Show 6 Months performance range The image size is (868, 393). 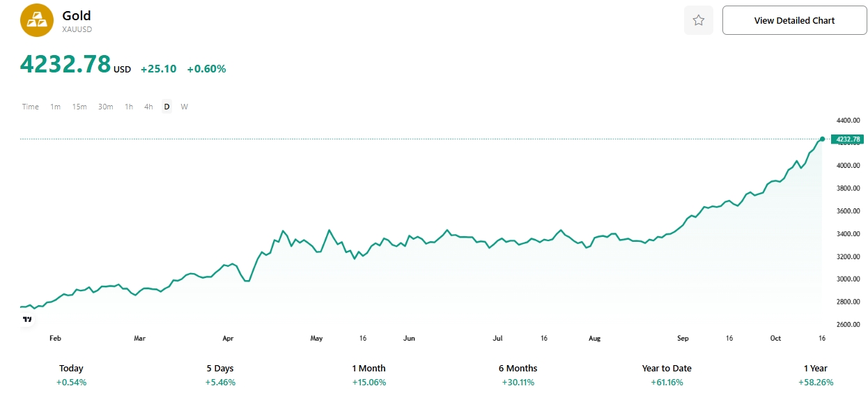point(518,375)
